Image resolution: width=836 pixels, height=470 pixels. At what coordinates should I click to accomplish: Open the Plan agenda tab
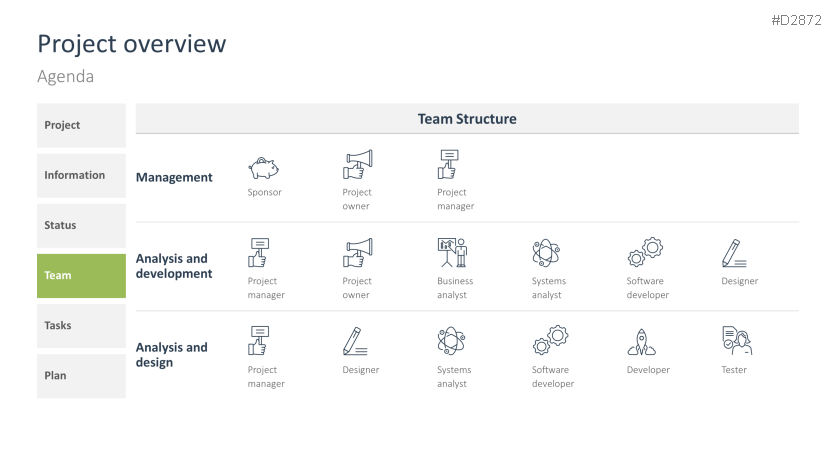tap(81, 376)
